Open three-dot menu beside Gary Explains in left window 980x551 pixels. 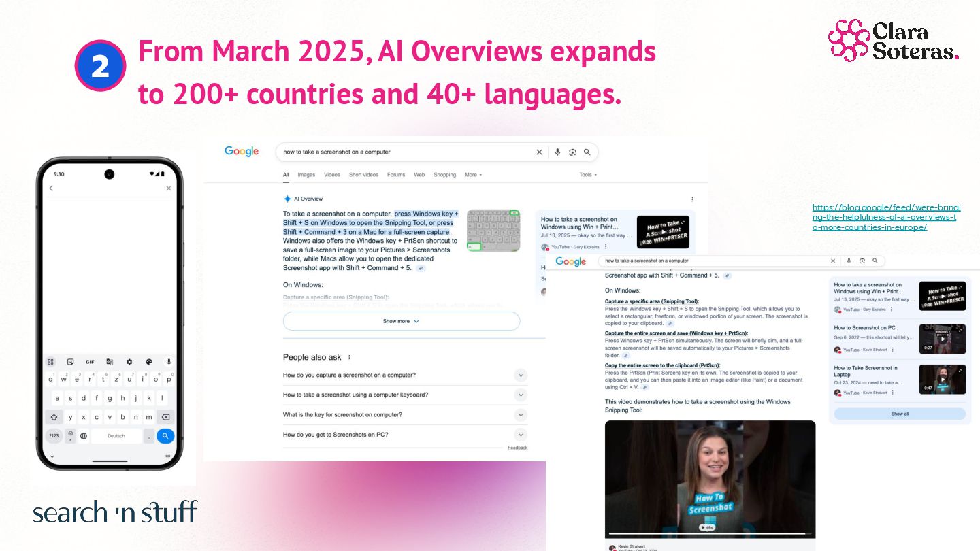tap(606, 247)
